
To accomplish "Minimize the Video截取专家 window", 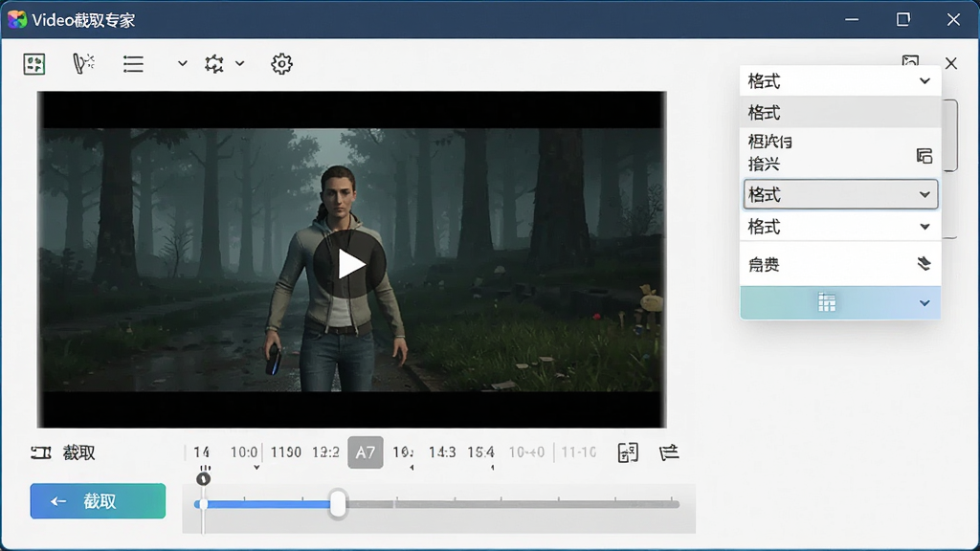I will pyautogui.click(x=852, y=19).
